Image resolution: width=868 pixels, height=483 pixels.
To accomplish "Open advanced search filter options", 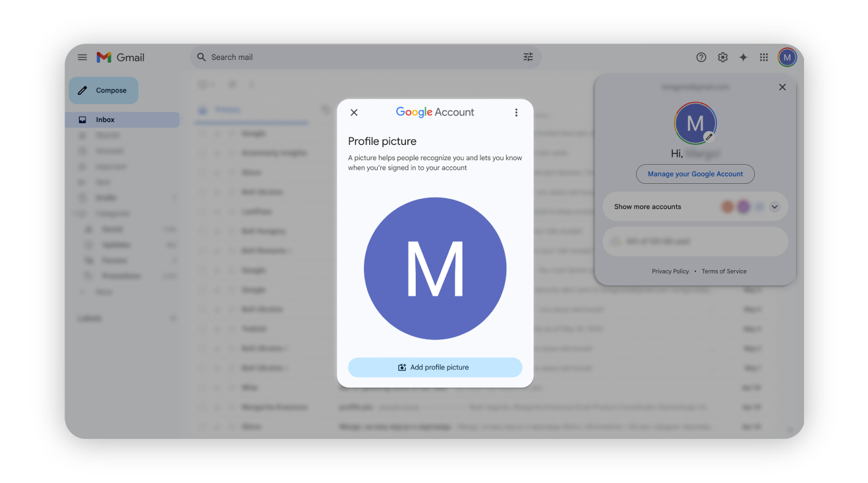I will [x=527, y=57].
